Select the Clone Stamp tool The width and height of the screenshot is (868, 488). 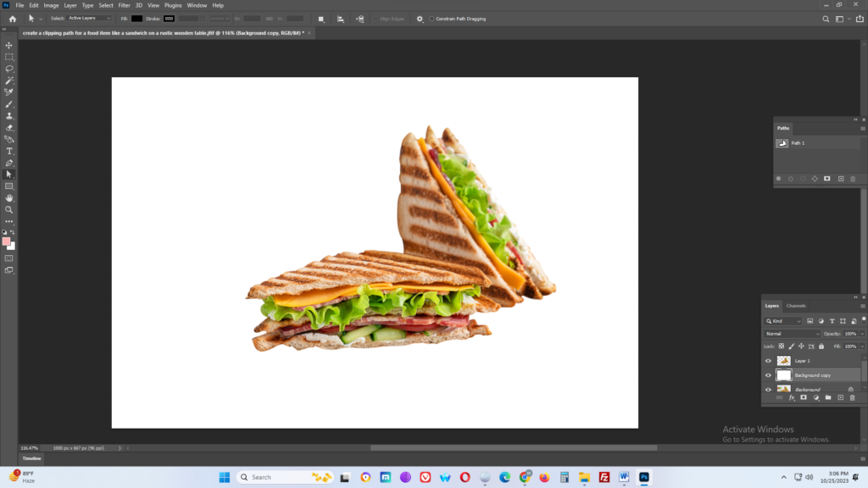pyautogui.click(x=8, y=115)
